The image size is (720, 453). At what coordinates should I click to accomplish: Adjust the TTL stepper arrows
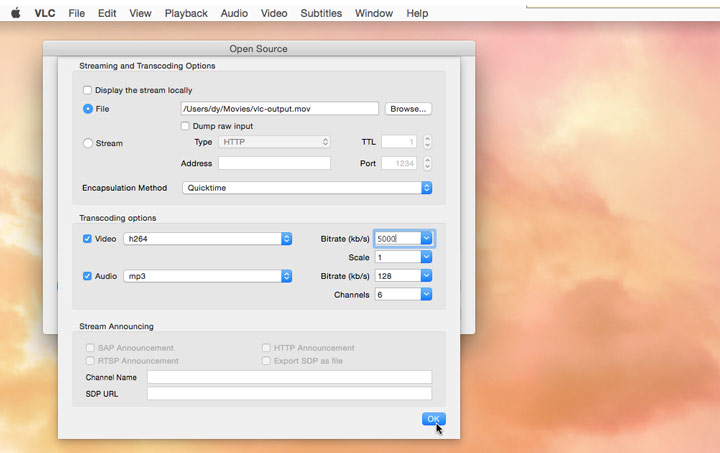428,142
